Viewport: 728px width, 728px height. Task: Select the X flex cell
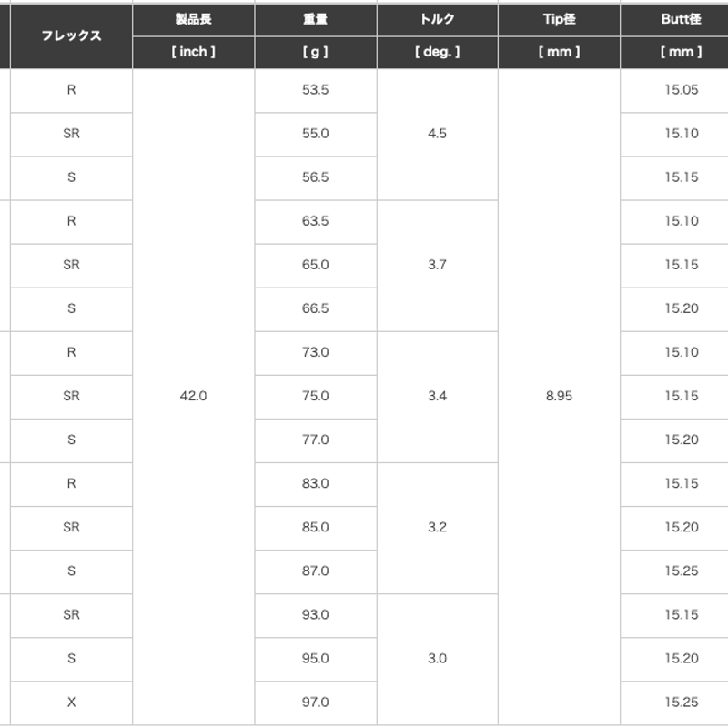click(71, 703)
